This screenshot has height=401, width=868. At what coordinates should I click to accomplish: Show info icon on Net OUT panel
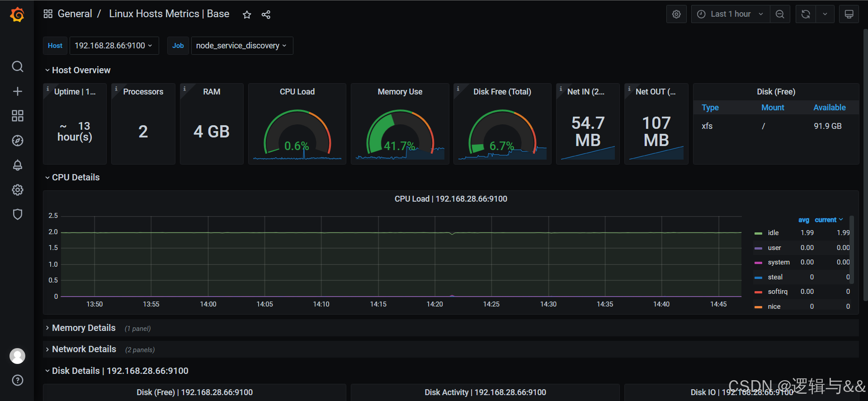629,89
